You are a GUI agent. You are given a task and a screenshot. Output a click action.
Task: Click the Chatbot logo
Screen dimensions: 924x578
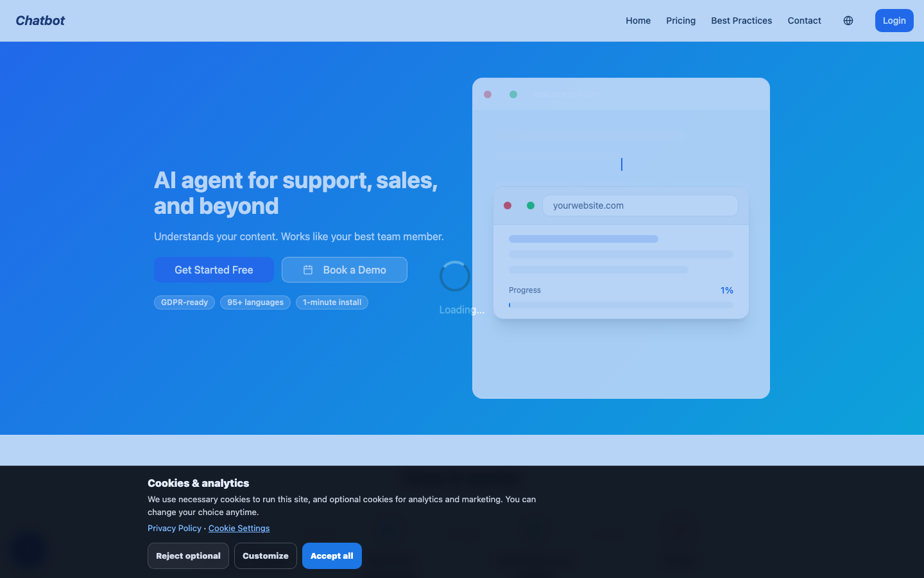click(40, 21)
